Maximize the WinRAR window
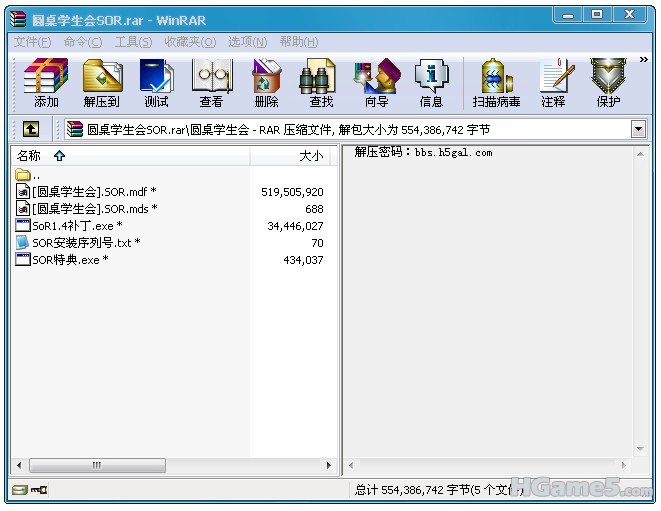The width and height of the screenshot is (661, 511). (597, 15)
